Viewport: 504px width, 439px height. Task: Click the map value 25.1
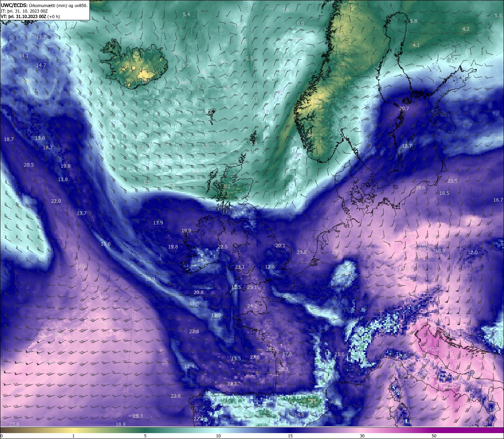(252, 287)
